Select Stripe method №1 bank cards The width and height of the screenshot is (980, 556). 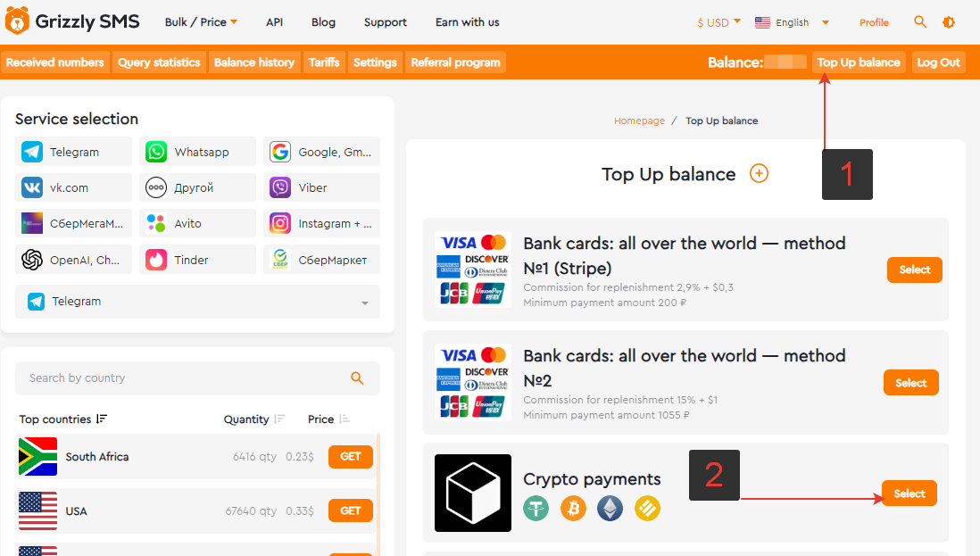point(914,270)
